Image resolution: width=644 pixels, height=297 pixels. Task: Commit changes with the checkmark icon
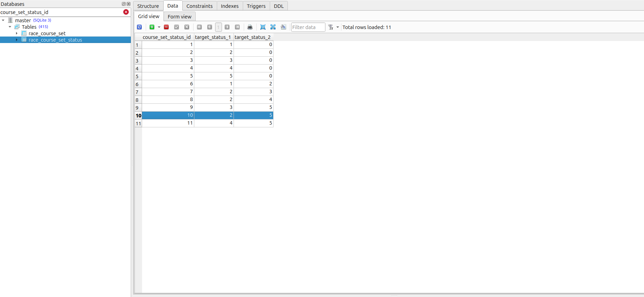[x=177, y=27]
